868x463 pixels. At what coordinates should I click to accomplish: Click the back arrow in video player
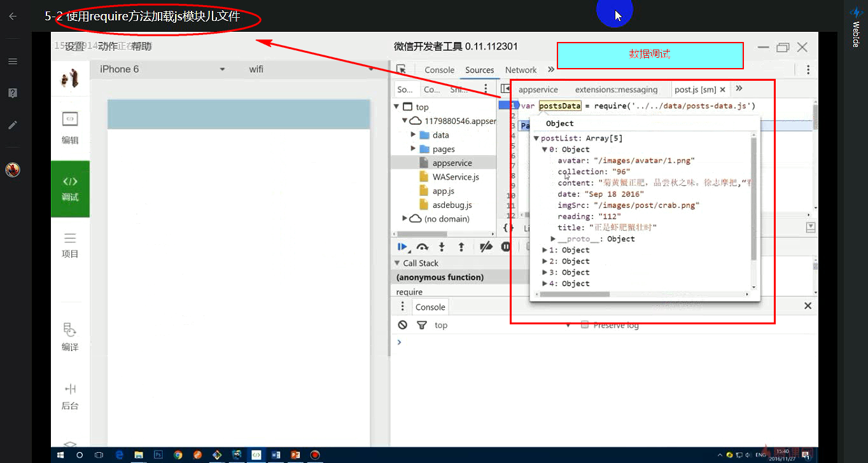click(x=12, y=17)
